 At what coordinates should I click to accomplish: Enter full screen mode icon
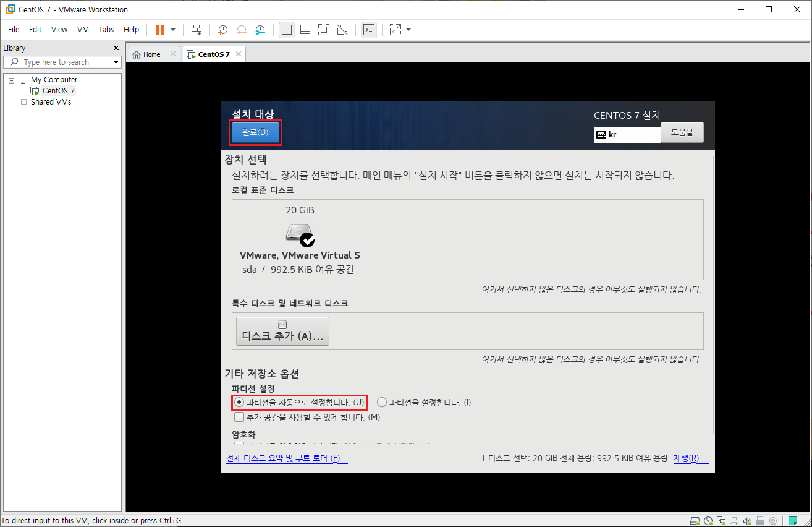(x=324, y=30)
